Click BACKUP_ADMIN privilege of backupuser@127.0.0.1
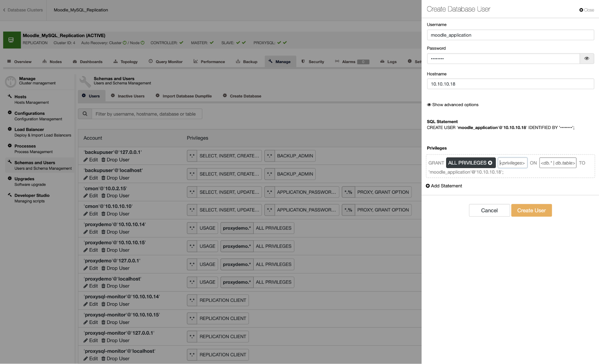This screenshot has height=364, width=599. click(295, 156)
